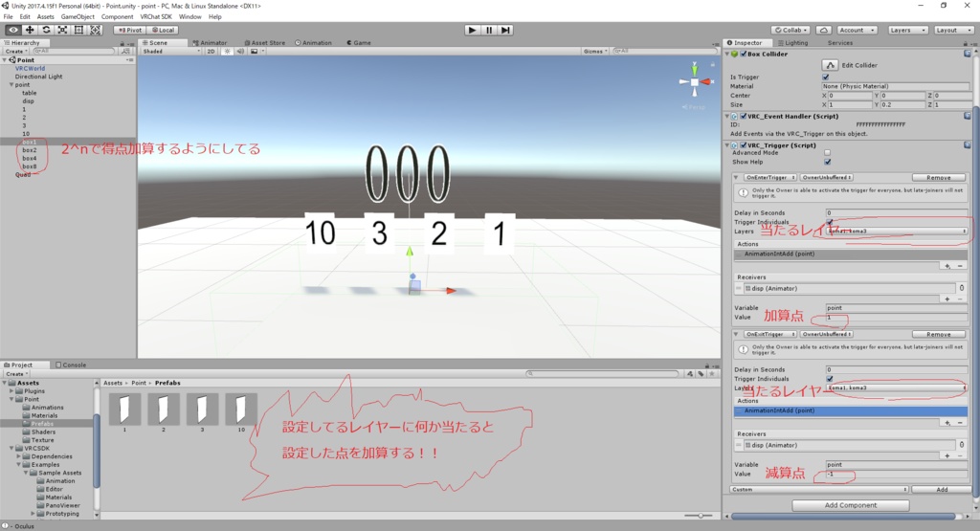Viewport: 980px width, 531px height.
Task: Select the Rotate tool
Action: click(46, 30)
